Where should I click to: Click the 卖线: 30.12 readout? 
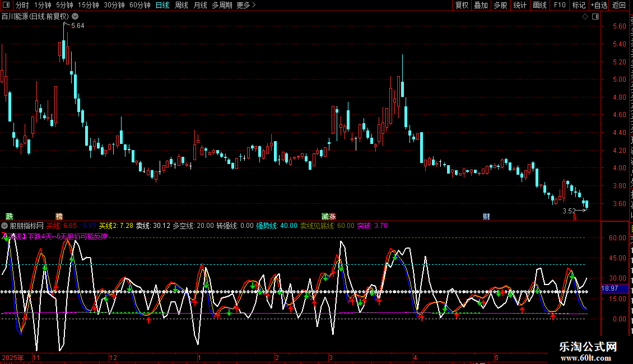point(153,226)
